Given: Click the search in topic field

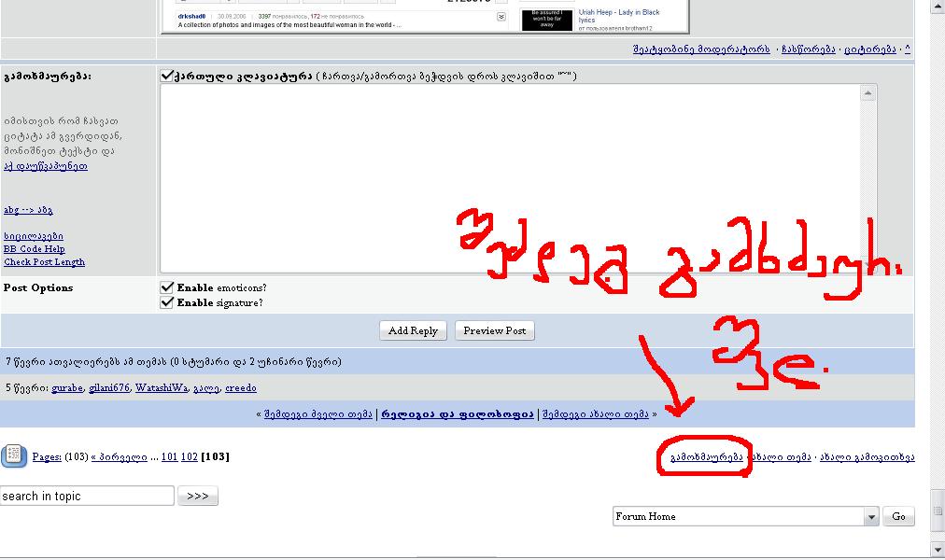Looking at the screenshot, I should pos(88,496).
